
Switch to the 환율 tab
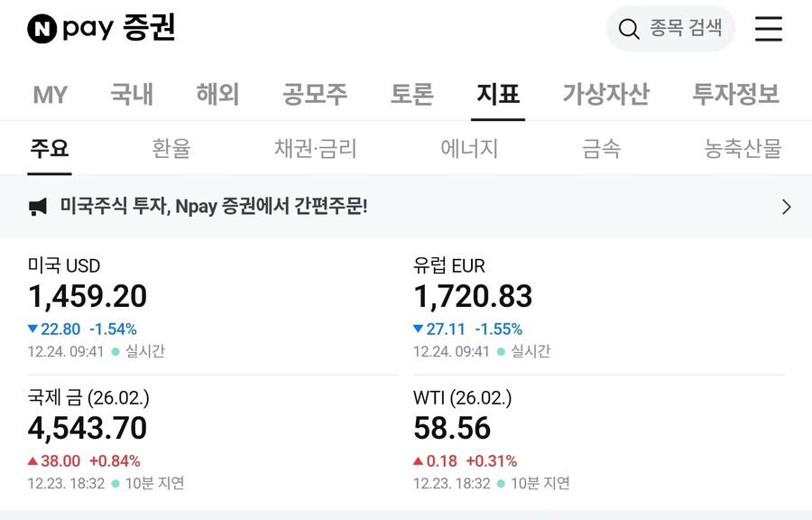coord(172,148)
